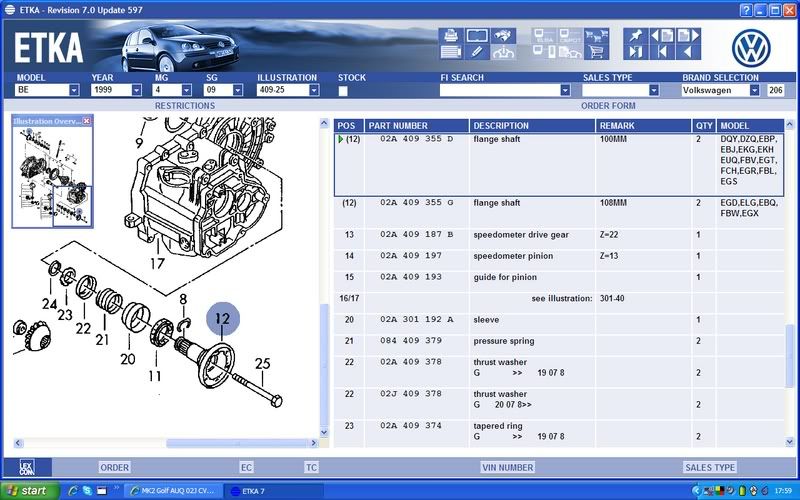Image resolution: width=800 pixels, height=500 pixels.
Task: Click the parts list vertical scrollbar thumb
Action: [x=790, y=356]
